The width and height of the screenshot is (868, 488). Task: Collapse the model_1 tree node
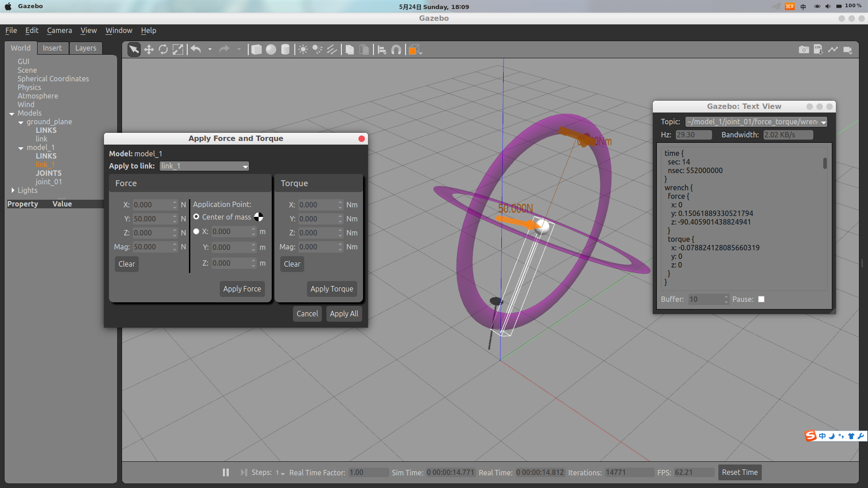pos(21,148)
